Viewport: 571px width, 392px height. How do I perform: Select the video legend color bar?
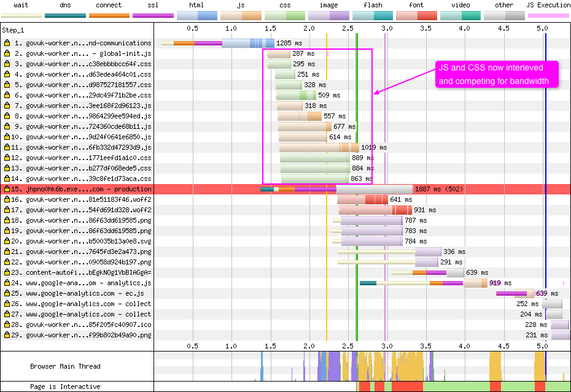coord(460,16)
